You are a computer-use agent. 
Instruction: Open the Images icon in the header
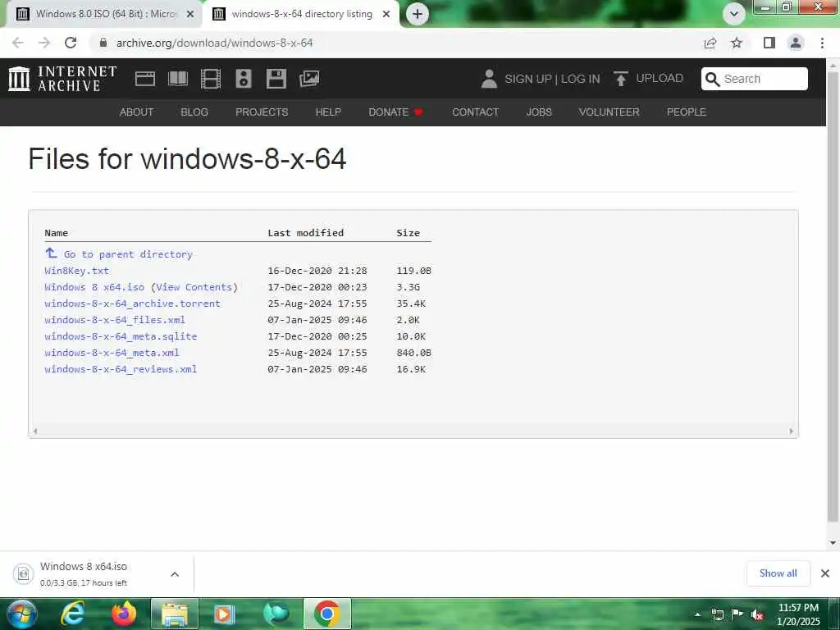[309, 79]
